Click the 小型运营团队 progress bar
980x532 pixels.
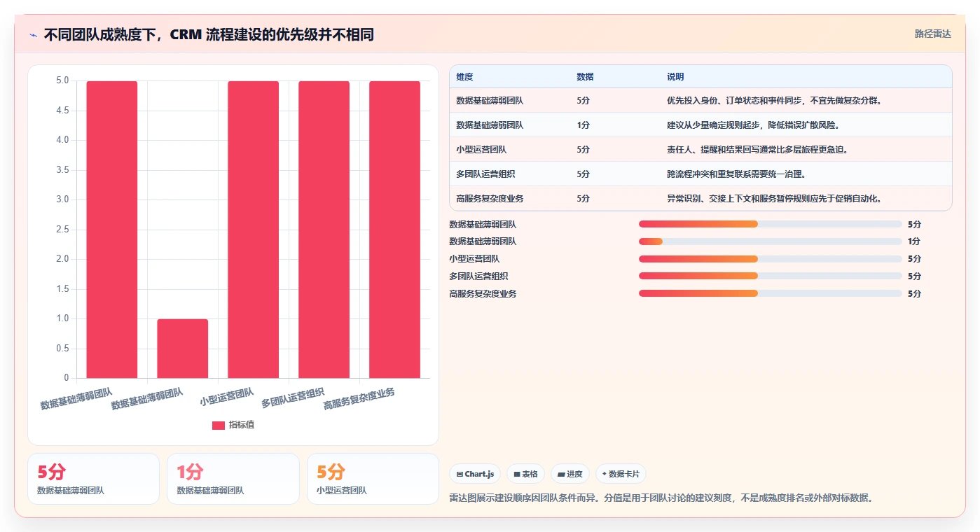point(770,259)
